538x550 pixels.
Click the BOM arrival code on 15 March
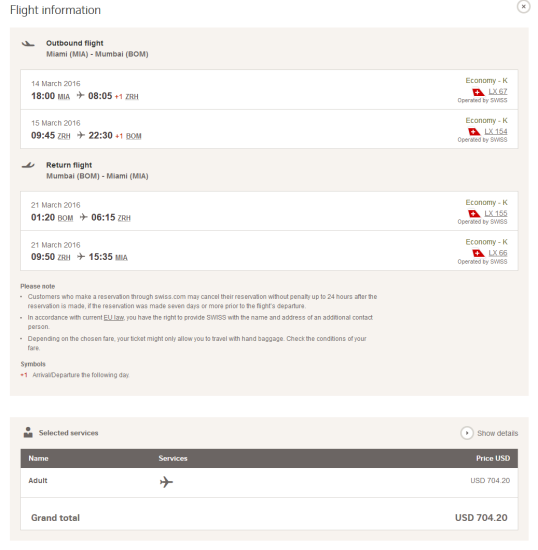click(134, 136)
